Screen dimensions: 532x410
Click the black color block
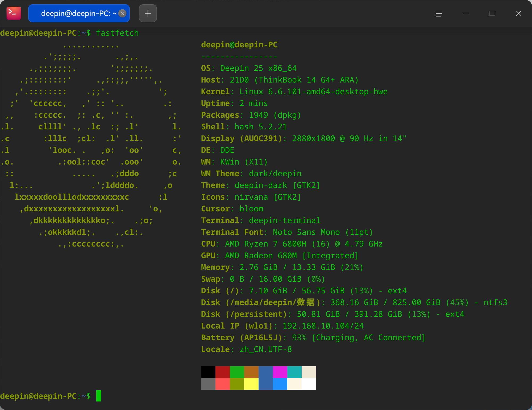click(208, 372)
